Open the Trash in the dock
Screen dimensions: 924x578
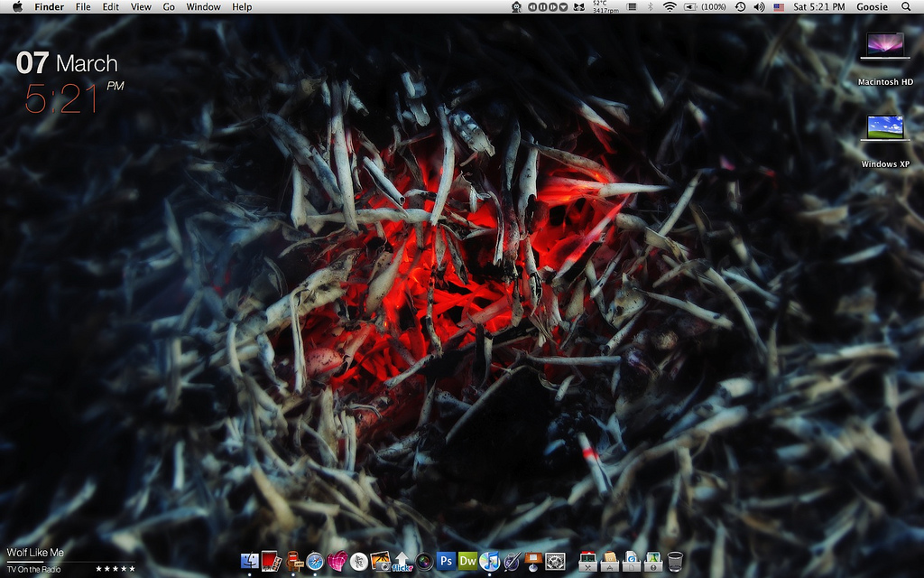click(x=675, y=561)
